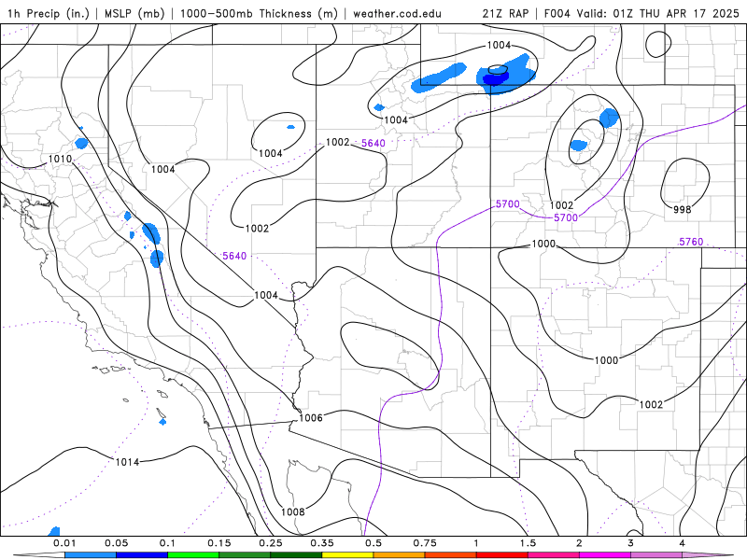Click the 0.25 colorbar value
The width and height of the screenshot is (747, 560).
[x=271, y=543]
